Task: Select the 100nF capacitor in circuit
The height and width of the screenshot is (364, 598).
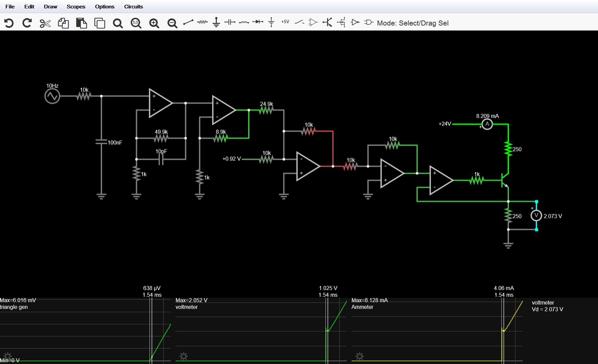Action: click(x=101, y=142)
